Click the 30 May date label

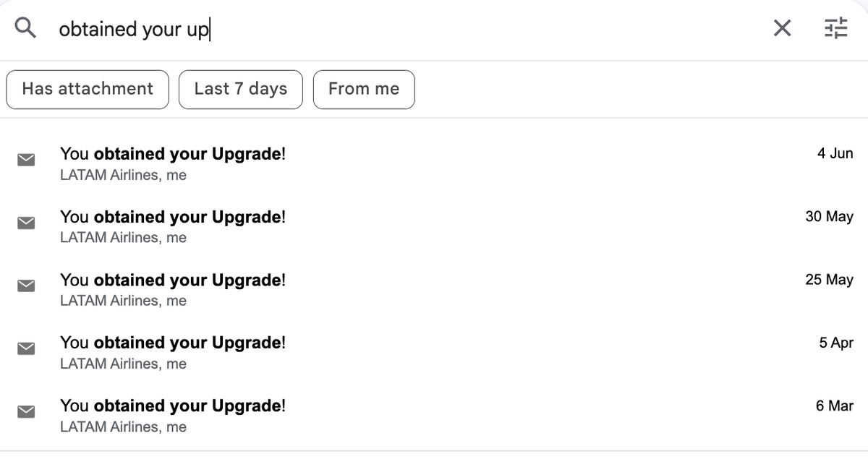(830, 217)
